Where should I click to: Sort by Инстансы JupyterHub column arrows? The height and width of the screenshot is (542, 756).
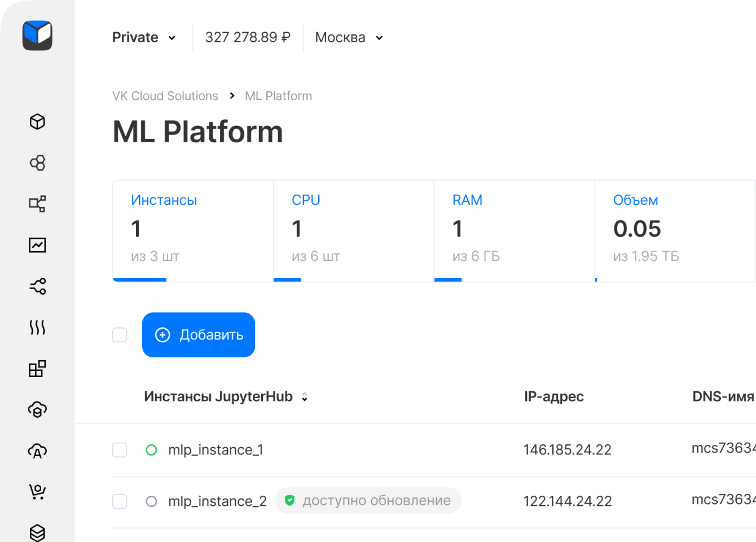(x=305, y=397)
